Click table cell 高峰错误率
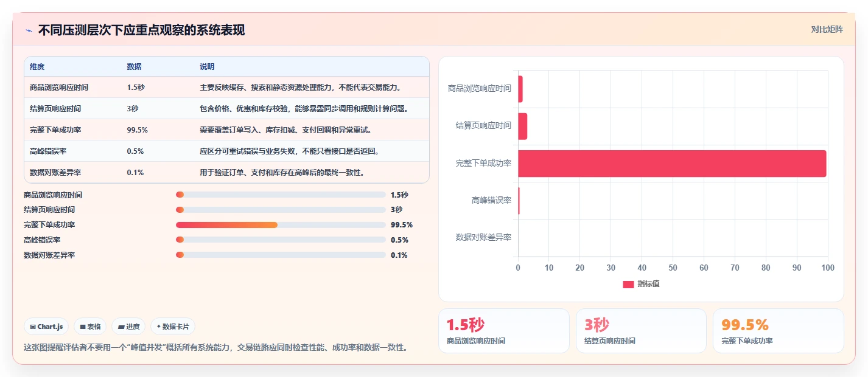 48,151
